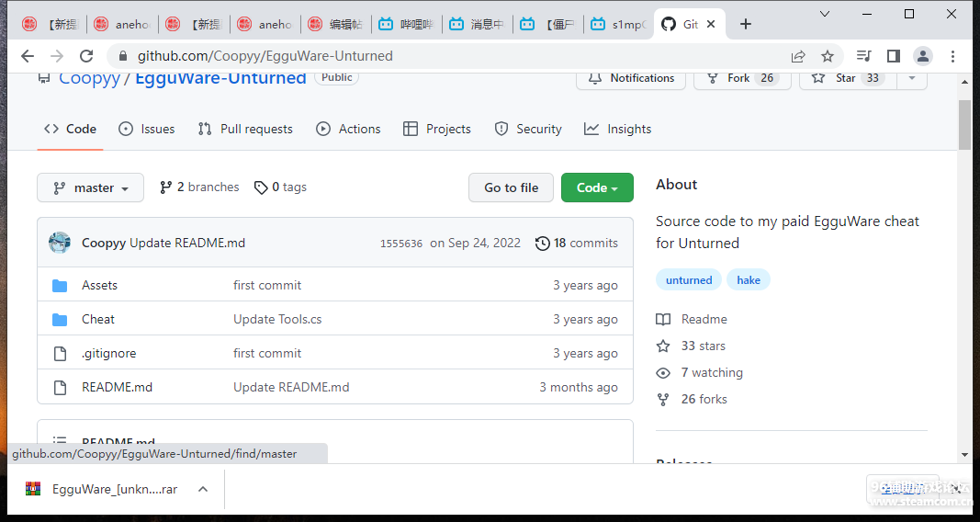Open the new tab plus button
This screenshot has height=522, width=980.
[746, 24]
